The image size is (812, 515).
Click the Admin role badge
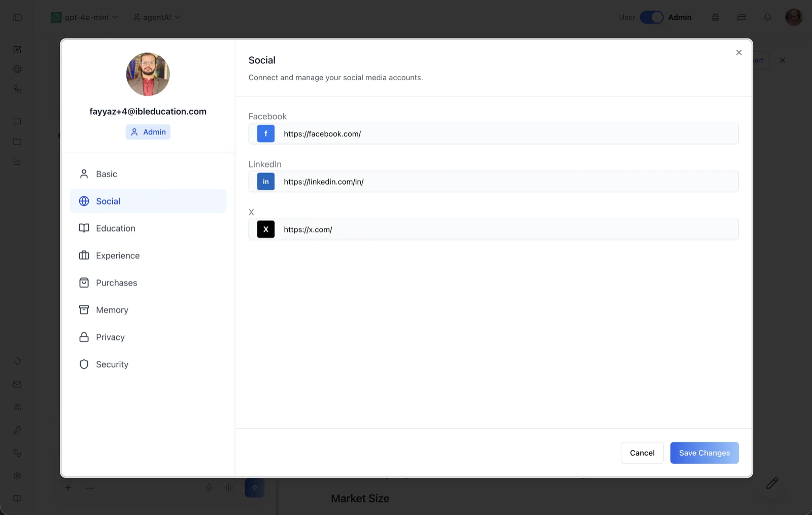pyautogui.click(x=148, y=132)
